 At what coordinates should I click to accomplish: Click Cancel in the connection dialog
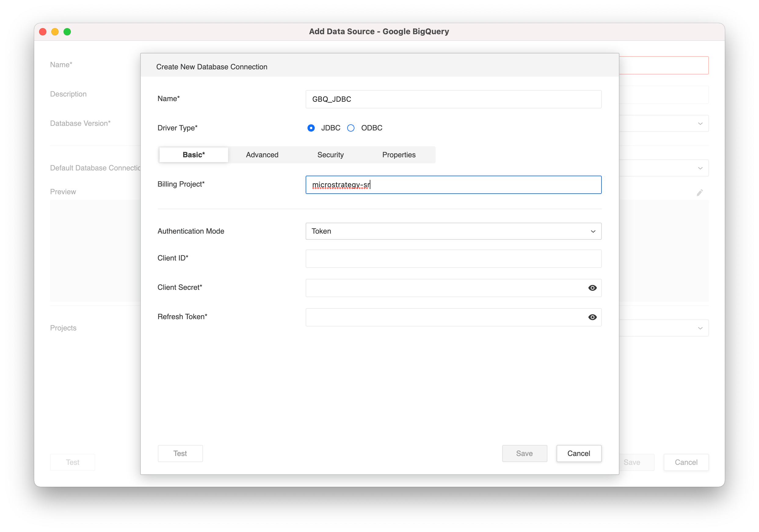[x=579, y=453]
